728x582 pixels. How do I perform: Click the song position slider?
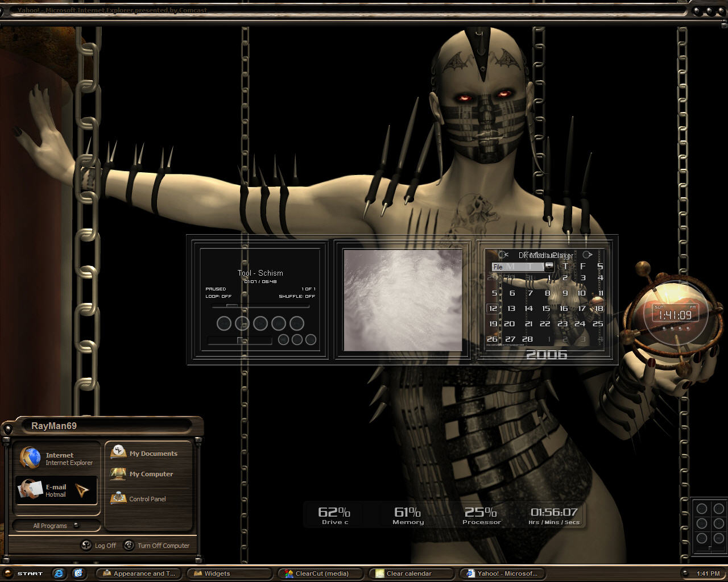(x=260, y=306)
